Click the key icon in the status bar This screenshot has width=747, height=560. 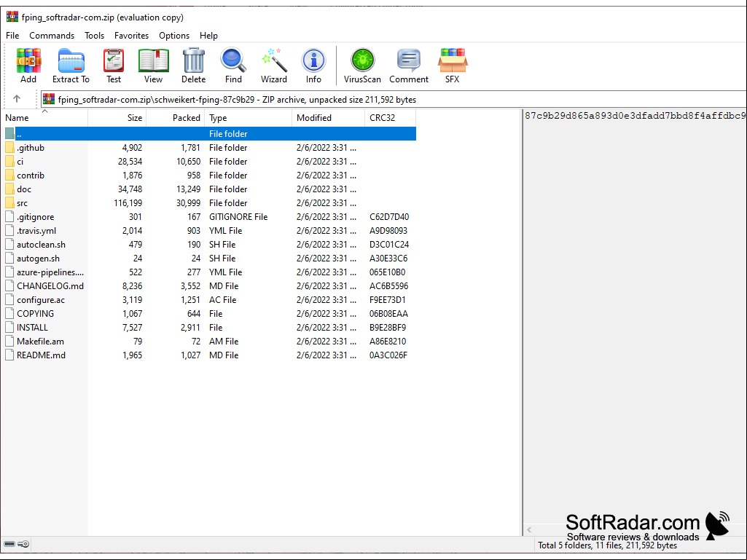click(x=23, y=544)
